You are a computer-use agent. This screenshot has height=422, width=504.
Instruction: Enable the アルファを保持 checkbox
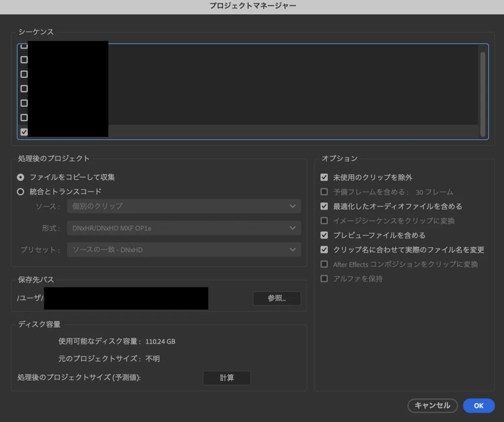(324, 279)
